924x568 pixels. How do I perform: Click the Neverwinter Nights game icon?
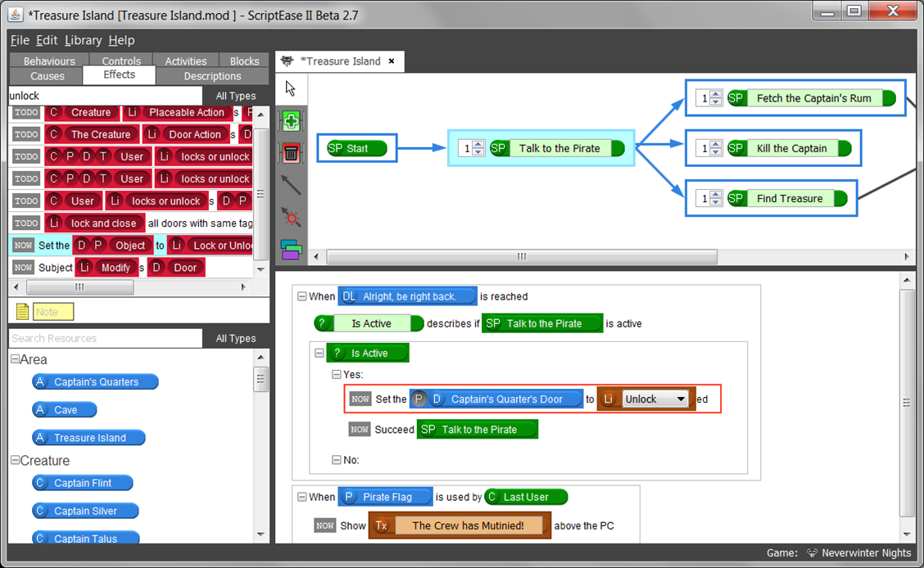812,552
